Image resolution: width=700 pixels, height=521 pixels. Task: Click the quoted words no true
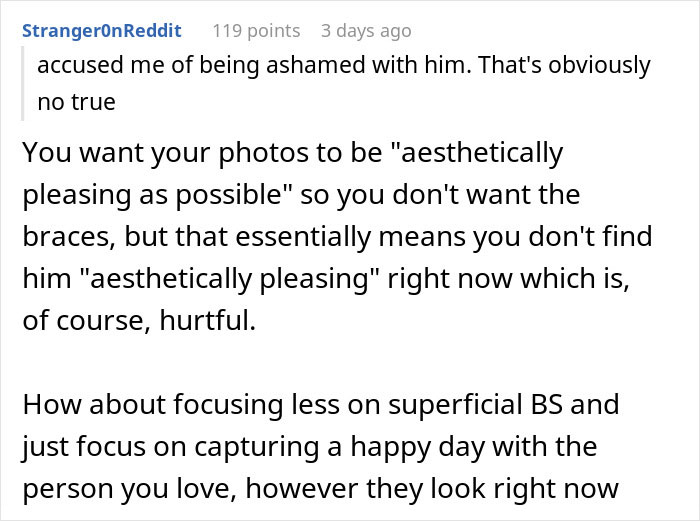(x=76, y=102)
